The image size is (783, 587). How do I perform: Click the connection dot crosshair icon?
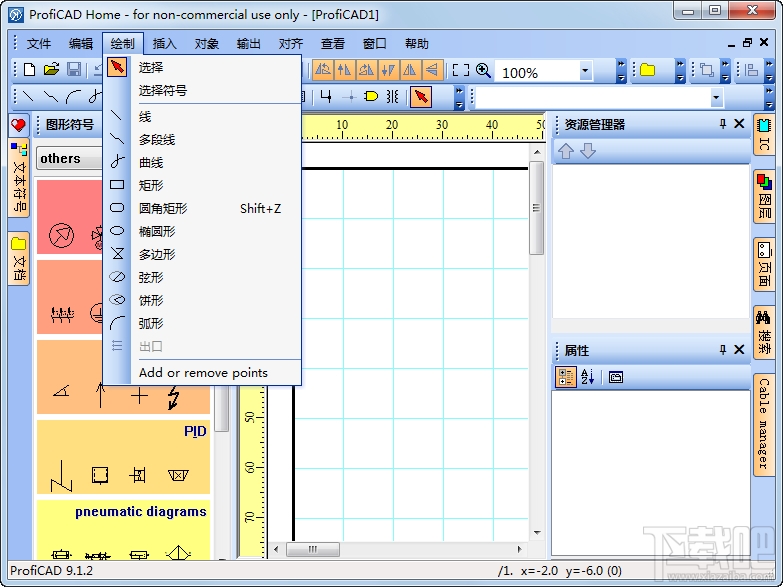click(351, 97)
